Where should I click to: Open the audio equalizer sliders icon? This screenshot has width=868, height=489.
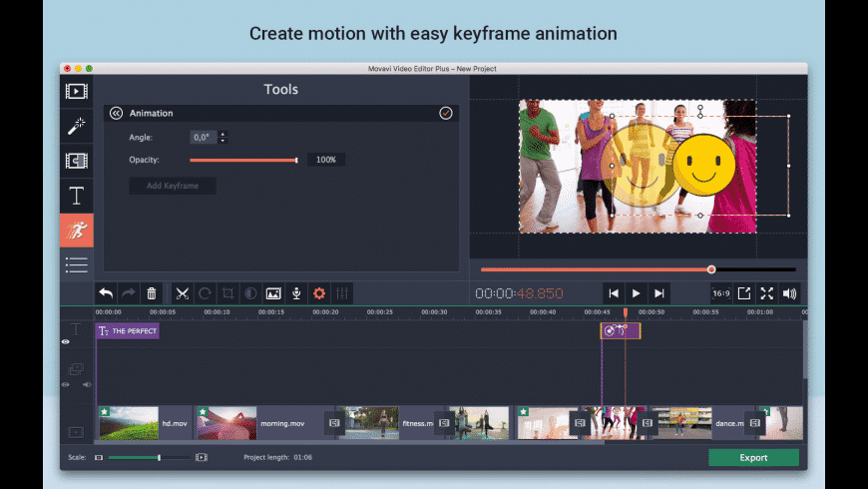[x=342, y=293]
